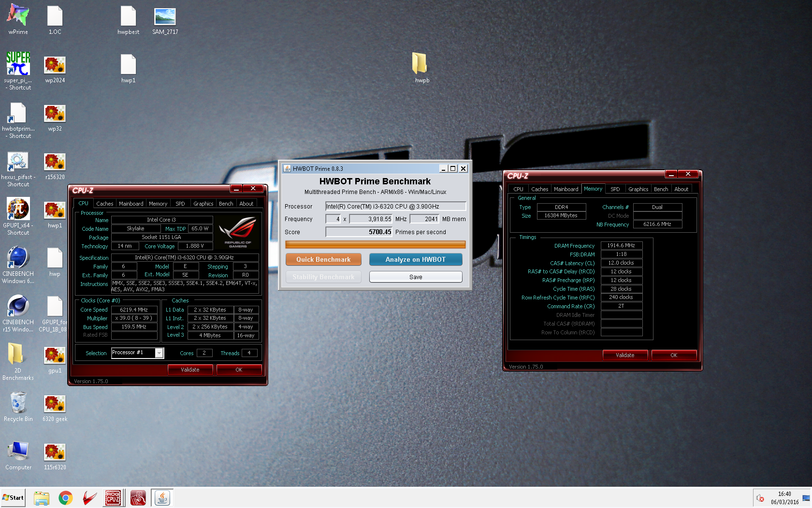Launch the hwbotprime shortcut

tap(18, 120)
